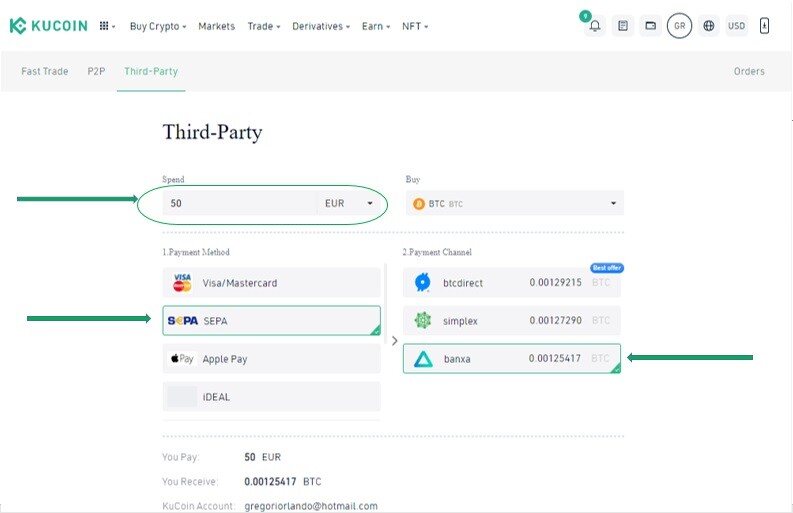The width and height of the screenshot is (793, 513).
Task: Open the EUR currency dropdown
Action: click(348, 203)
